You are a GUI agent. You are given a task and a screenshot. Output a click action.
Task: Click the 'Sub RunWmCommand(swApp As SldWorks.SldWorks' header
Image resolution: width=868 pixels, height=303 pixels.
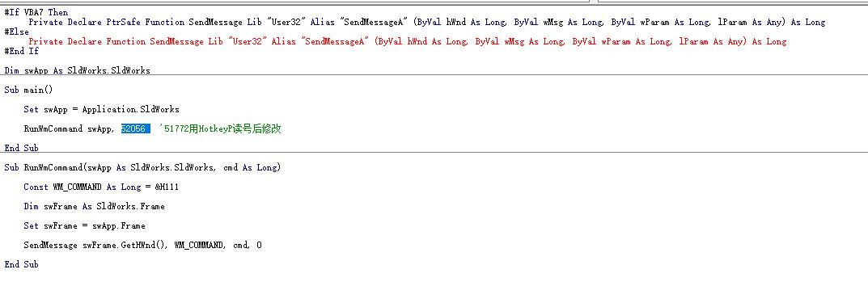pyautogui.click(x=142, y=167)
